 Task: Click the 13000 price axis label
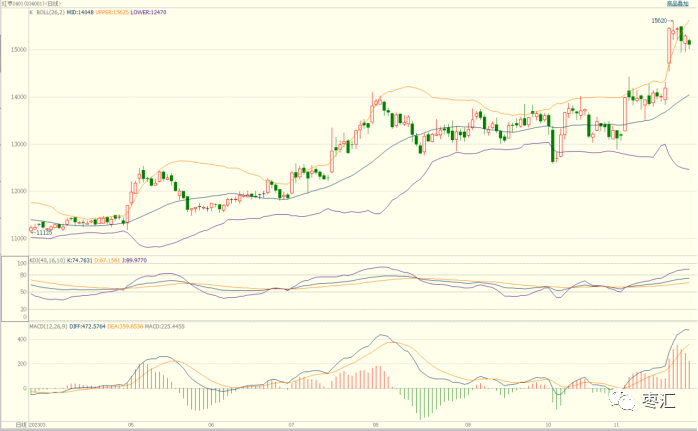(21, 144)
